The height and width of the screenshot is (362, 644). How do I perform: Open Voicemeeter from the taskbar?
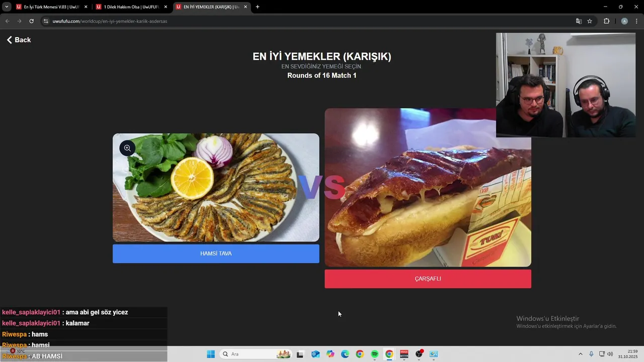point(404,354)
